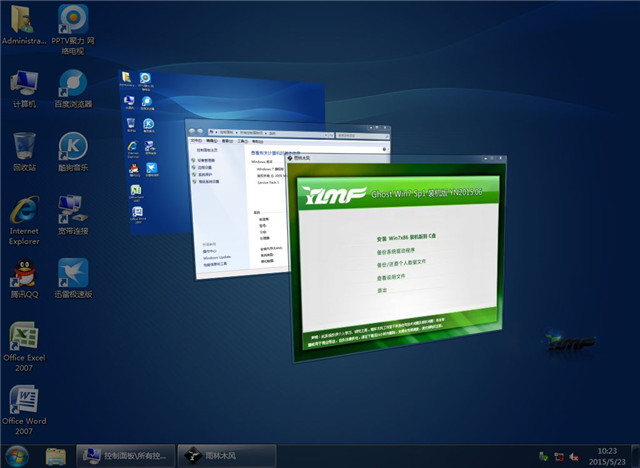Launch 酷狗音乐 from the main desktop
The height and width of the screenshot is (468, 640).
[x=73, y=151]
